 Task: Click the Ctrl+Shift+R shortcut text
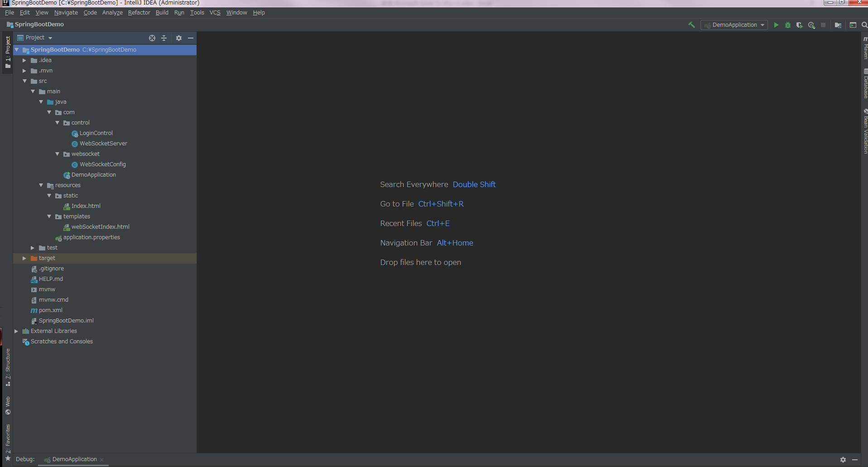(x=441, y=204)
